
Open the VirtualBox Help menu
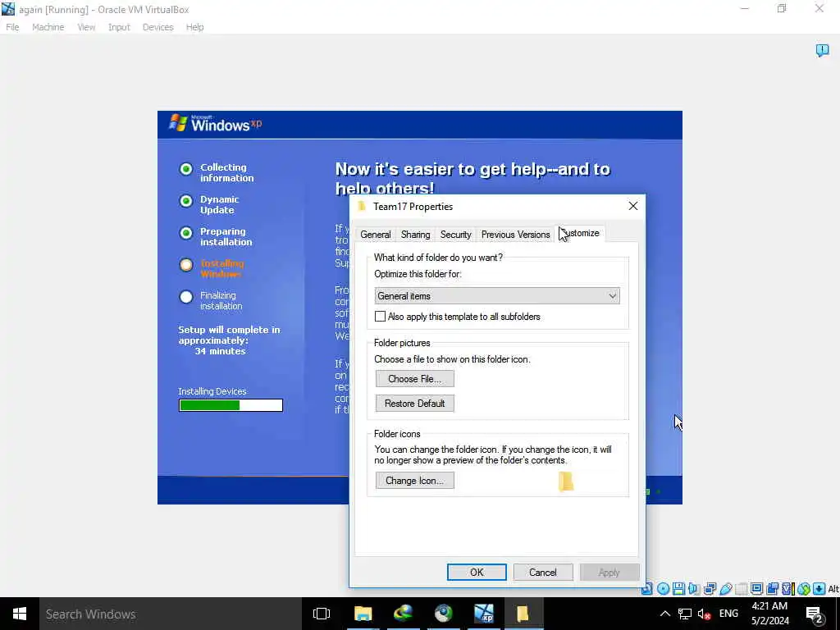click(x=194, y=27)
